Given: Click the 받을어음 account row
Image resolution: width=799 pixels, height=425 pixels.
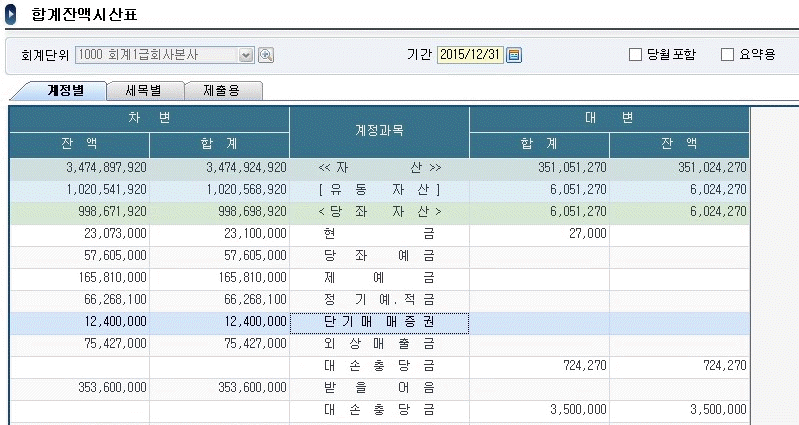Looking at the screenshot, I should (x=379, y=387).
